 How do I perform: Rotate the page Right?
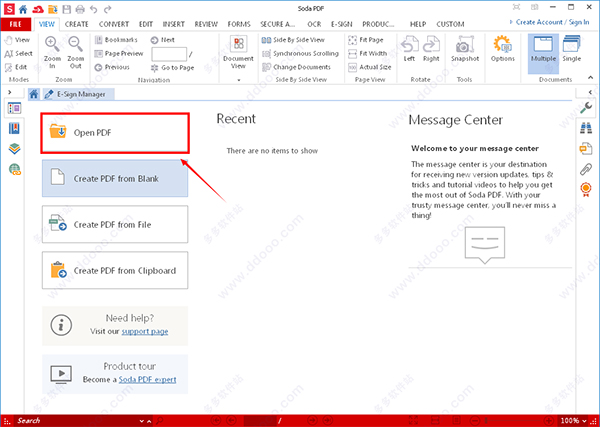(431, 49)
